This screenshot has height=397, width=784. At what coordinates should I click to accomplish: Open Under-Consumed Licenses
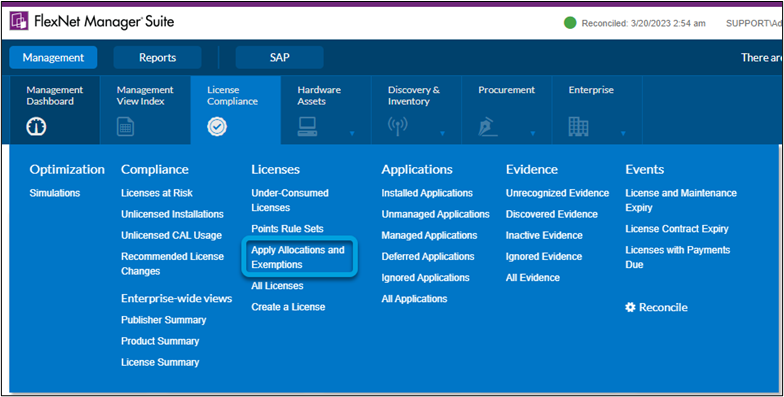(x=290, y=200)
